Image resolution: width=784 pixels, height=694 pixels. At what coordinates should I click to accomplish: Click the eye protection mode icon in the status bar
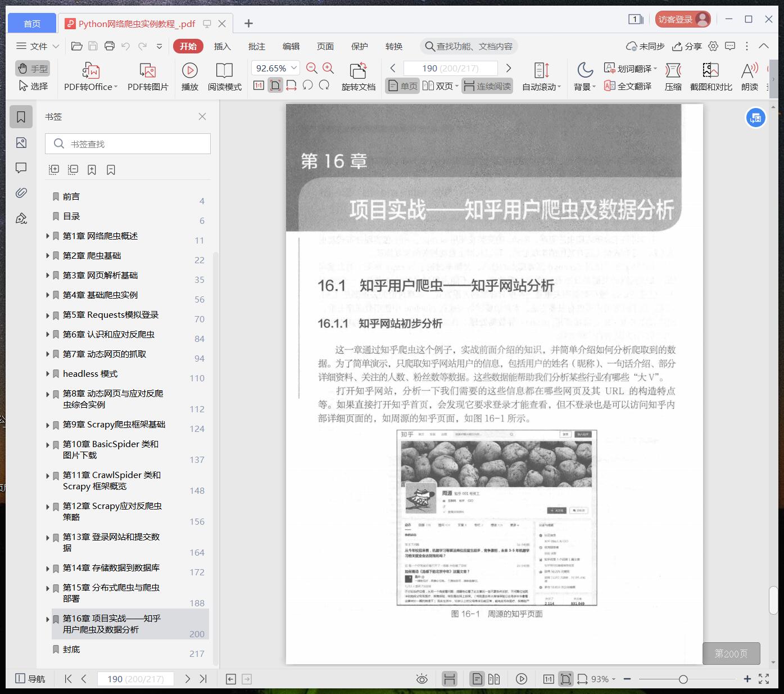pyautogui.click(x=422, y=679)
